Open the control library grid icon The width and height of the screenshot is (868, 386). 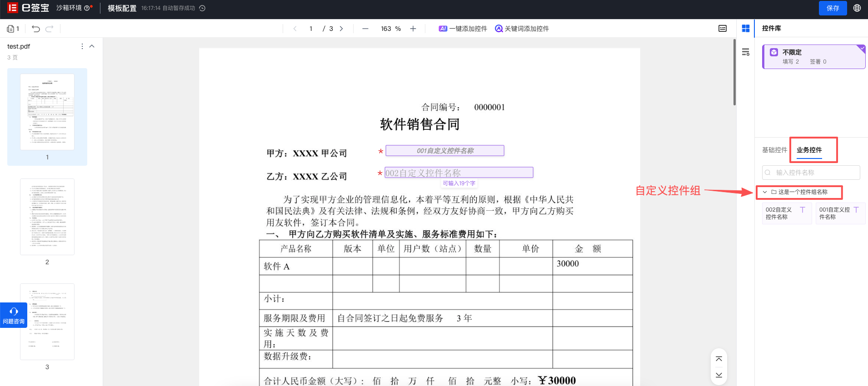point(746,29)
